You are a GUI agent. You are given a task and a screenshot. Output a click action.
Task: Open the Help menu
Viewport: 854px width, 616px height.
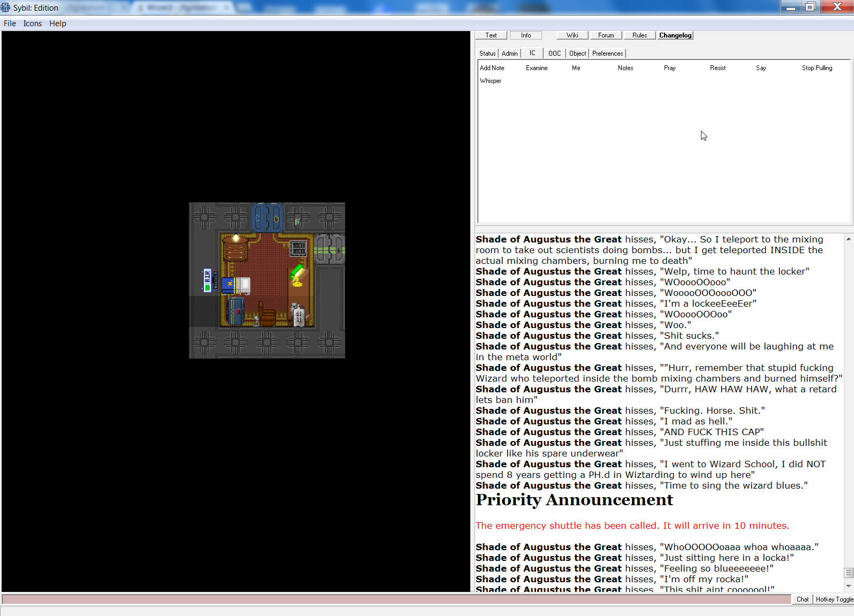(x=58, y=24)
